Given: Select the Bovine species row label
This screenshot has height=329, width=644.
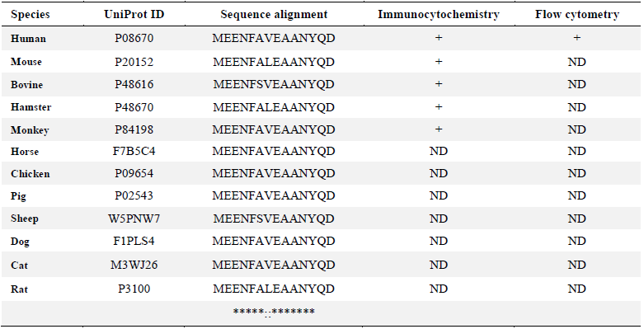Looking at the screenshot, I should click(x=26, y=85).
